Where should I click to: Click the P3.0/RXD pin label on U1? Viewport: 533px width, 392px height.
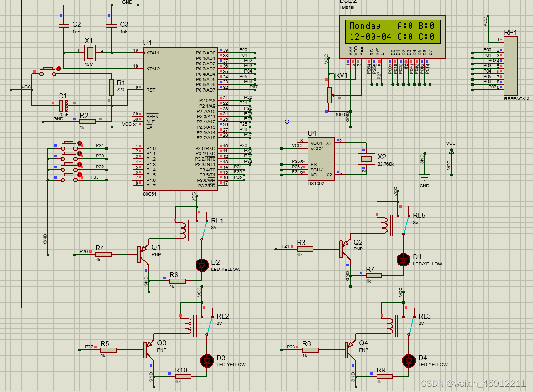coord(205,148)
